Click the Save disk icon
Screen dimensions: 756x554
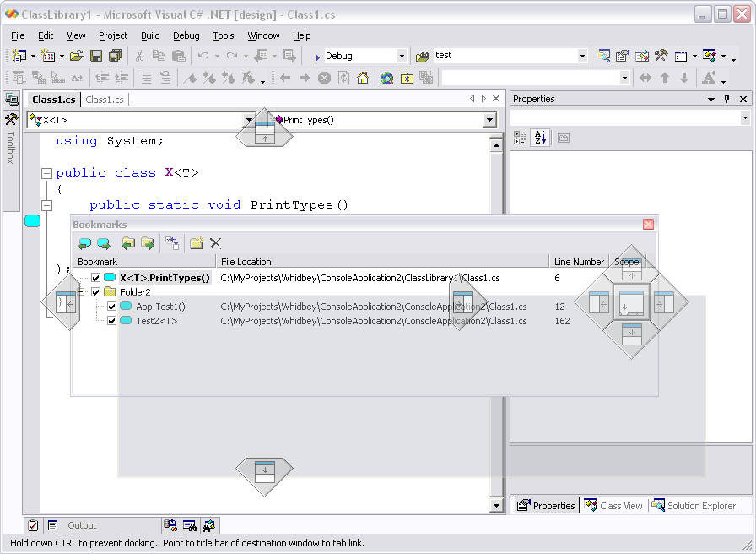click(95, 56)
